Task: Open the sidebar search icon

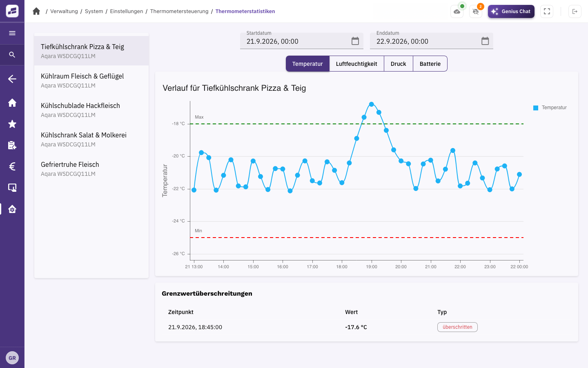Action: point(12,54)
